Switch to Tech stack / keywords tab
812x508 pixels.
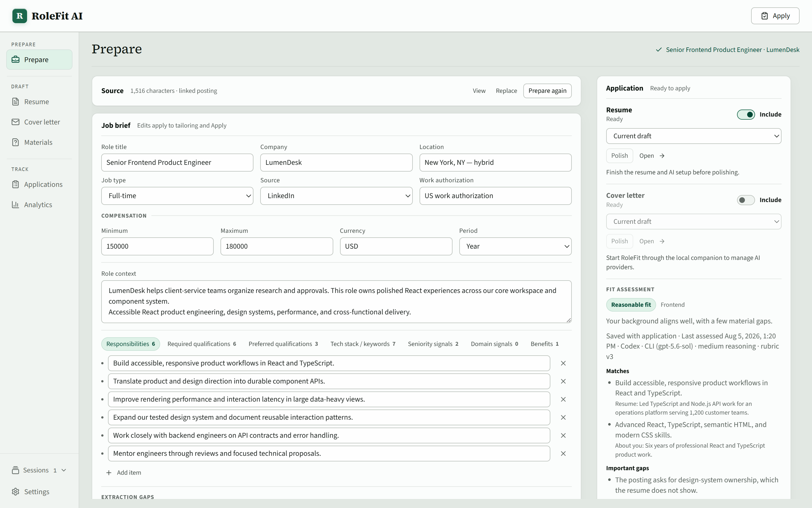pyautogui.click(x=363, y=344)
